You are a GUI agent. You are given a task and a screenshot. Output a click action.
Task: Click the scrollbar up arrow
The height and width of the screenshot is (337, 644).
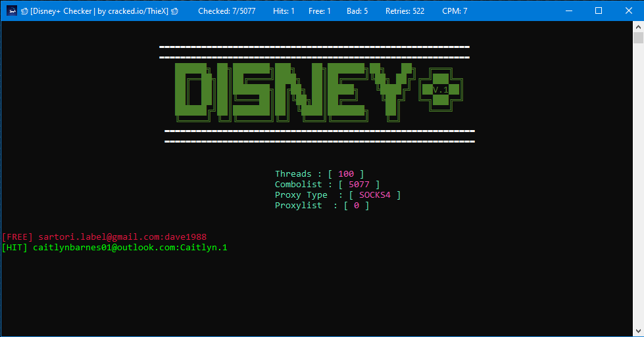(638, 27)
